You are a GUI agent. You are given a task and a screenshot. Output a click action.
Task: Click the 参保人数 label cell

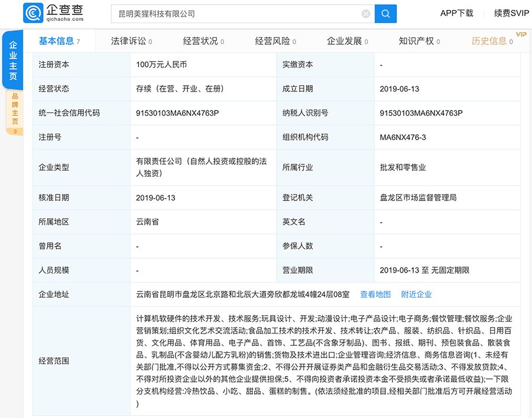[325, 246]
